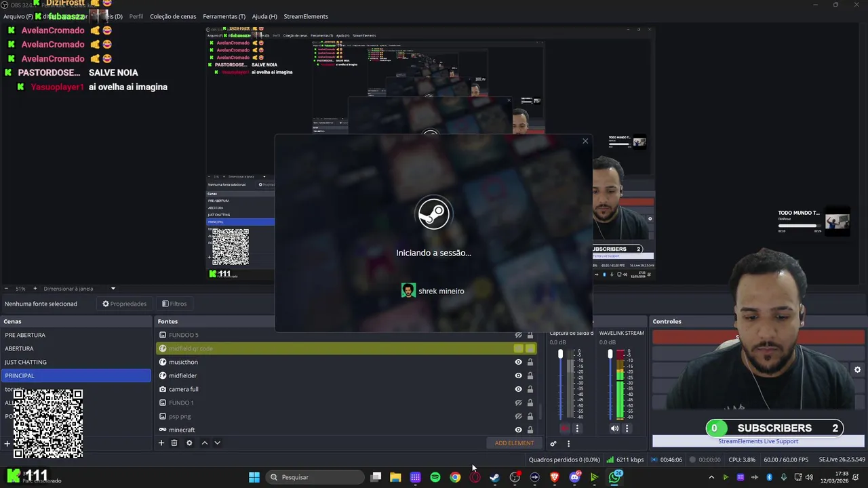
Task: Select the PRINCIPAL scene
Action: pyautogui.click(x=76, y=375)
